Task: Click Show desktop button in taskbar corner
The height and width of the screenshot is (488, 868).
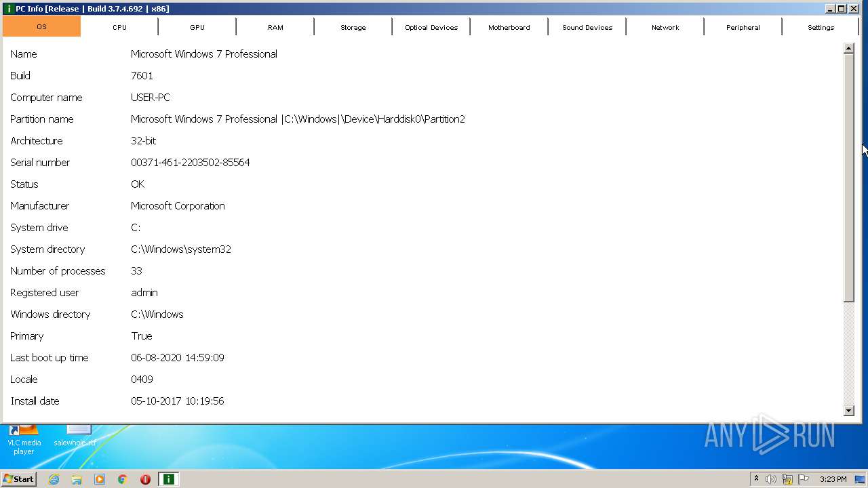Action: coord(860,479)
